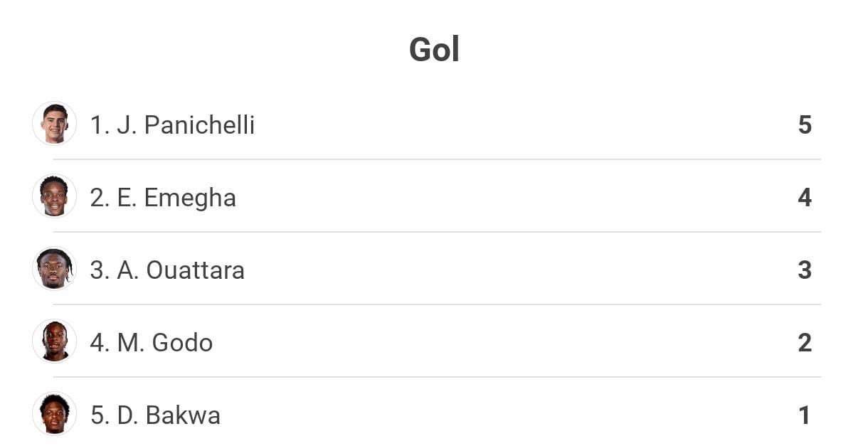Open the player photo next to E. Emegha
The image size is (868, 446).
coord(55,196)
